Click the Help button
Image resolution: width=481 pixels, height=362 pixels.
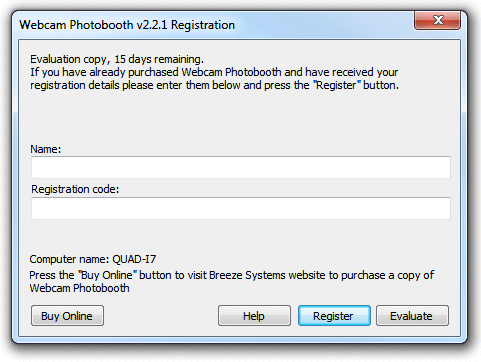click(x=254, y=315)
